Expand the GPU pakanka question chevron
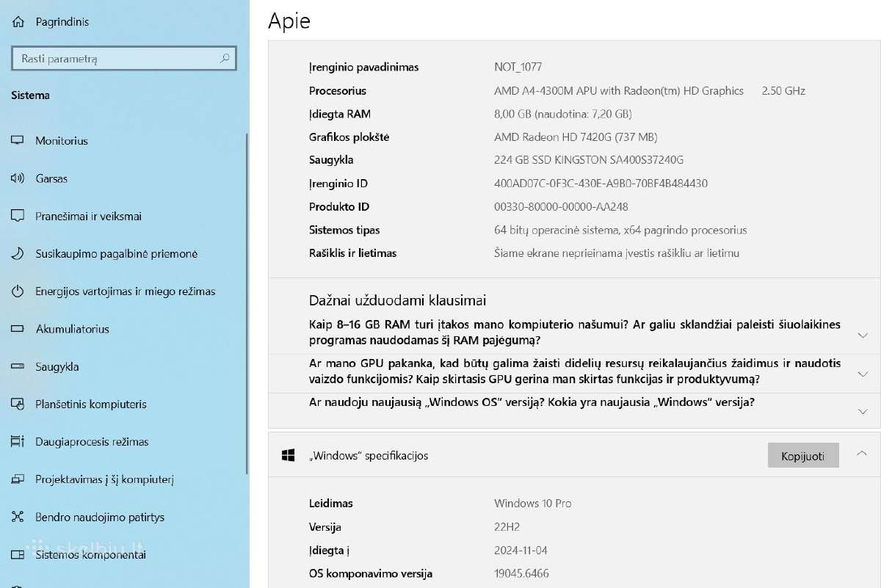This screenshot has height=588, width=881. pyautogui.click(x=863, y=374)
